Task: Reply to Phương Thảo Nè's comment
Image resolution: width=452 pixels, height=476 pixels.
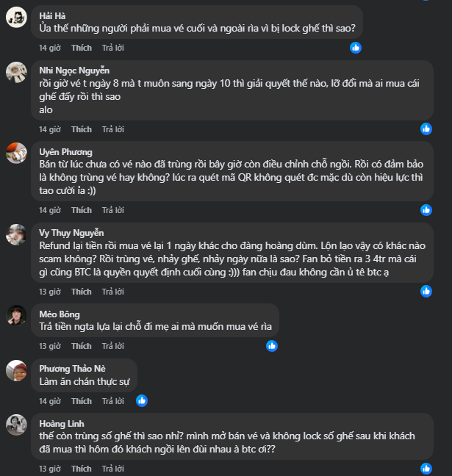Action: click(x=113, y=401)
